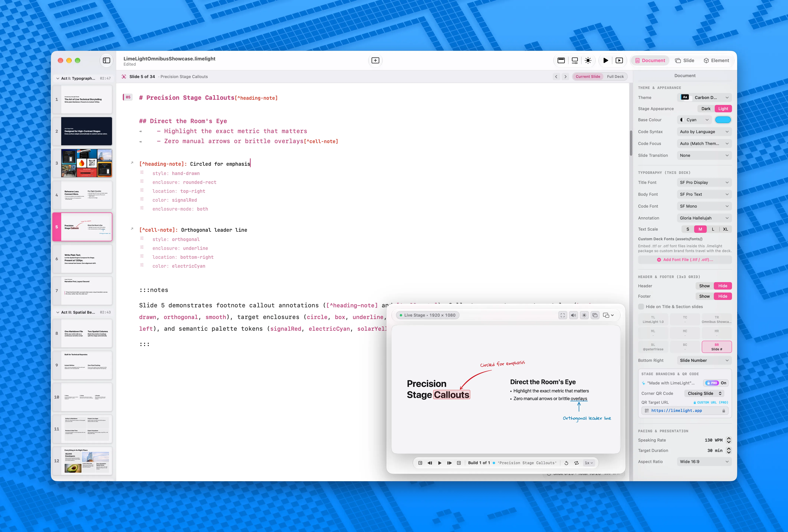Viewport: 788px width, 532px height.
Task: Select the BR Slide # grid cell
Action: [x=716, y=347]
